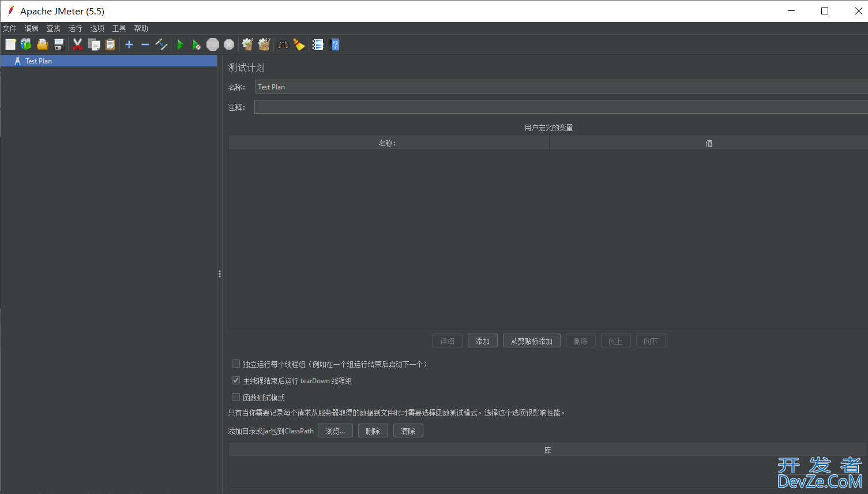Click the Paste clipboard icon
This screenshot has width=868, height=494.
[110, 44]
